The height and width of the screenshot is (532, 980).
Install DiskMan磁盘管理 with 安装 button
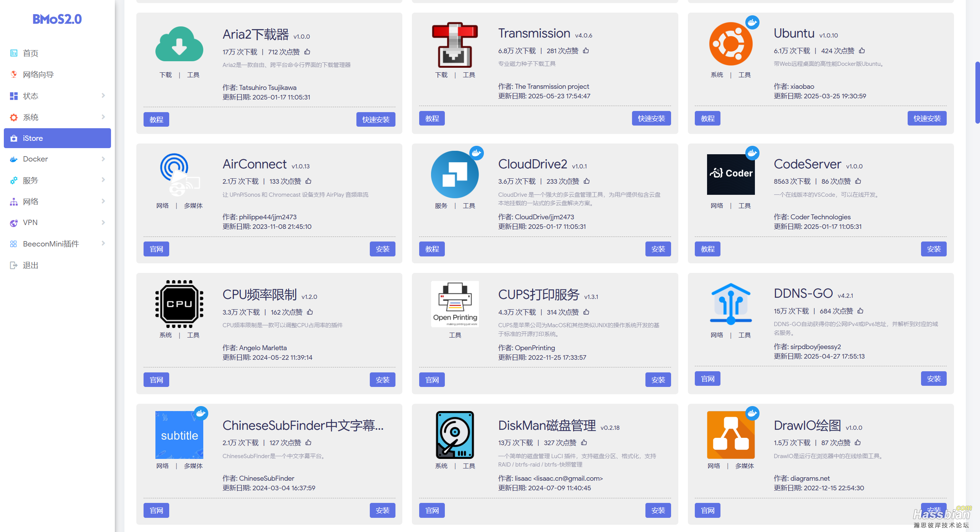[x=658, y=510]
